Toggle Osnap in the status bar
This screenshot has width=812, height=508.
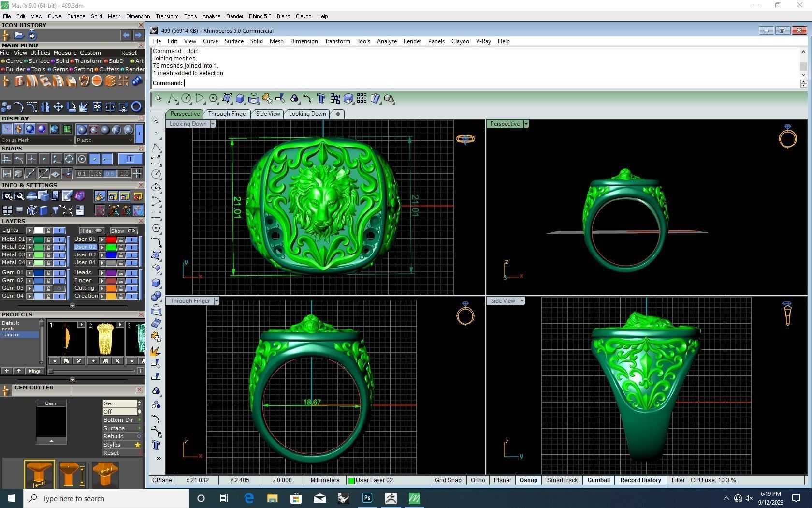tap(528, 480)
